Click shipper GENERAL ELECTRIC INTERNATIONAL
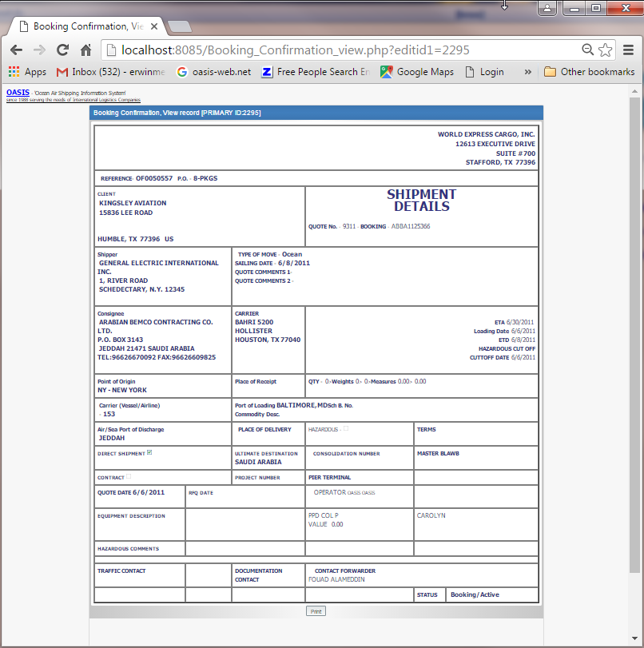The width and height of the screenshot is (644, 648). point(159,263)
